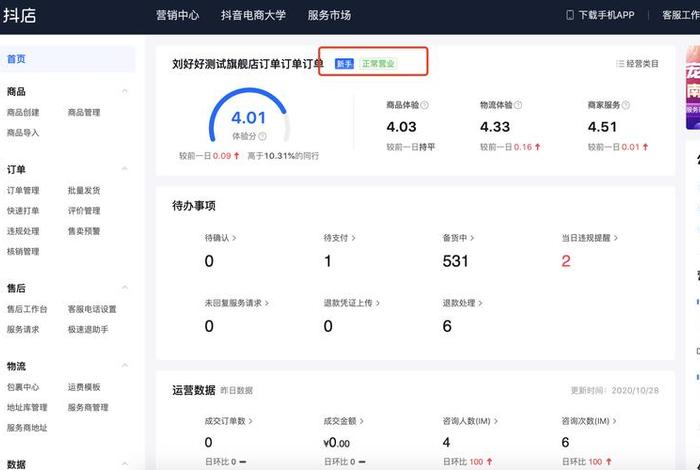This screenshot has height=470, width=700.
Task: Open 成交订单数 details
Action: [228, 421]
